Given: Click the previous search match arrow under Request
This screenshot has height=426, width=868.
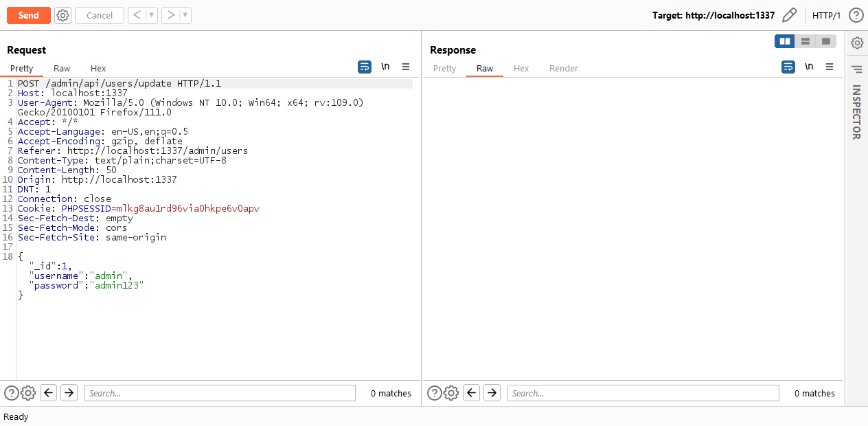Looking at the screenshot, I should point(48,392).
